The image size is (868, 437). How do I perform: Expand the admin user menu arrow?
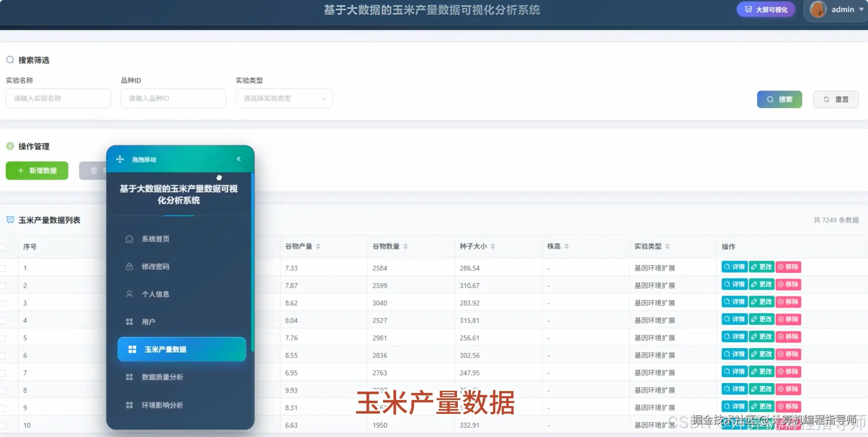pos(861,9)
